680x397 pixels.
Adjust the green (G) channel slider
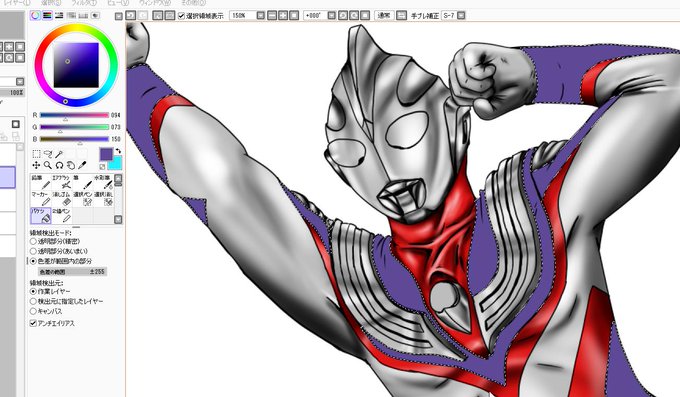74,127
